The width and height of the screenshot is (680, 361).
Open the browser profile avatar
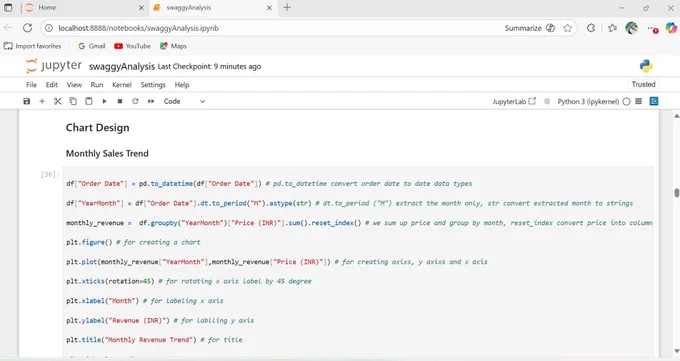tap(631, 28)
